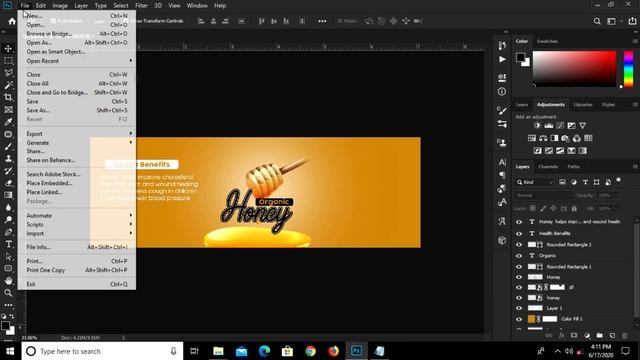Open the Window menu
The width and height of the screenshot is (640, 360).
[x=197, y=6]
